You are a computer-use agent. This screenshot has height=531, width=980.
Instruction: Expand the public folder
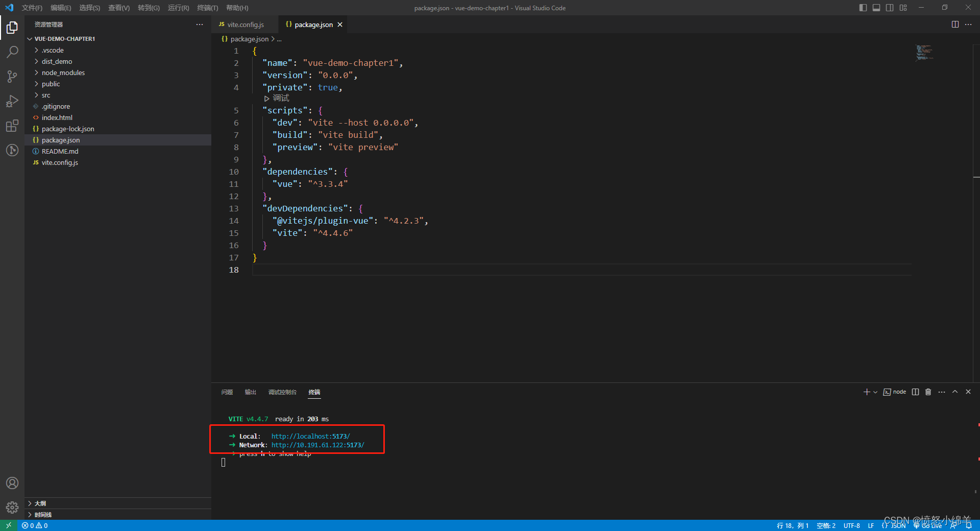118,84
